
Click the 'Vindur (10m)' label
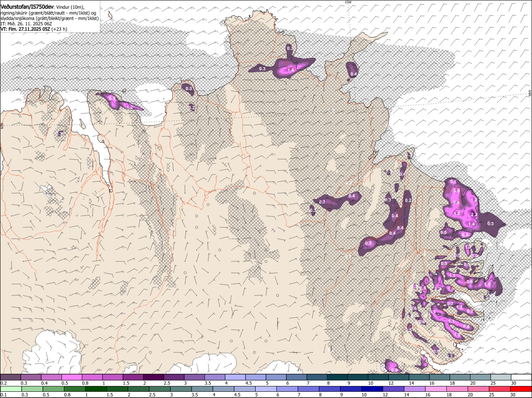coord(70,7)
